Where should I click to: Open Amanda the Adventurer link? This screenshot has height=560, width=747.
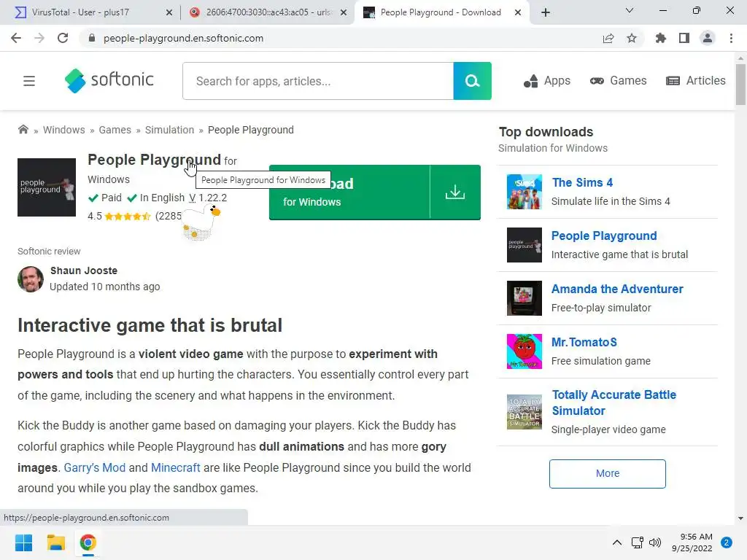tap(617, 289)
